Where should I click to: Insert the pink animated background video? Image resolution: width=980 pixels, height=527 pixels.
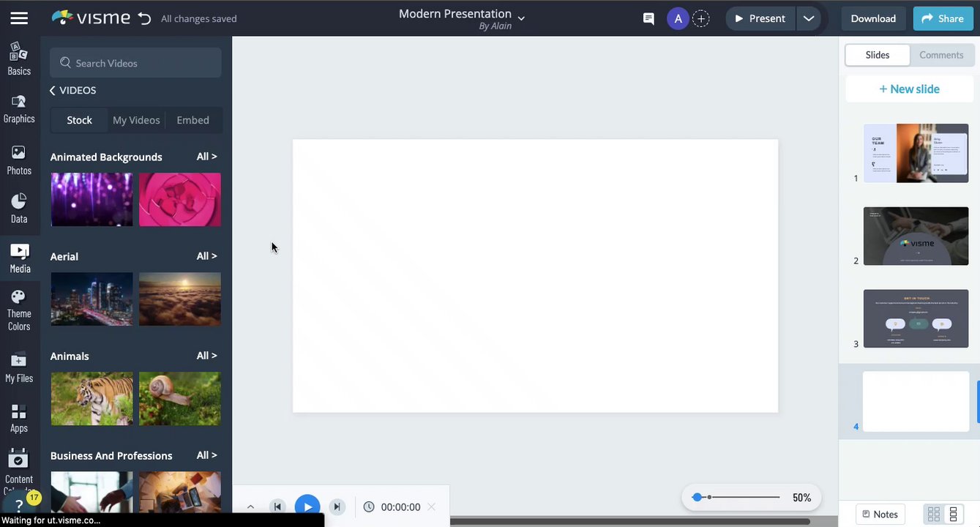click(x=180, y=199)
